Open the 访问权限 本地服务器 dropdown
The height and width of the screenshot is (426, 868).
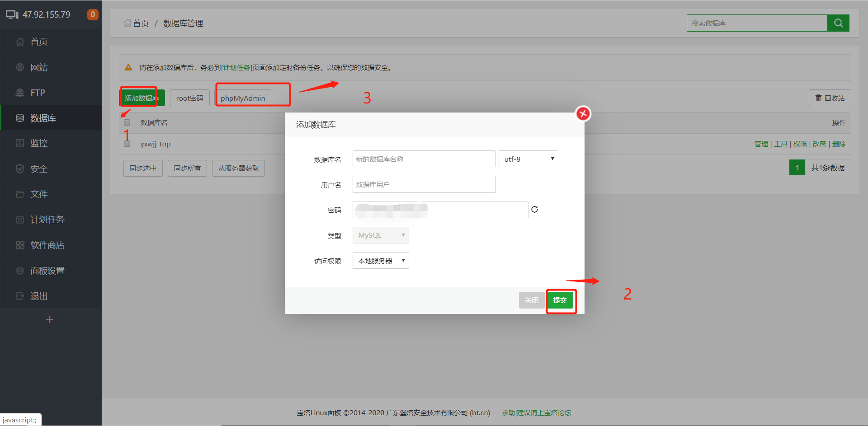[x=380, y=260]
